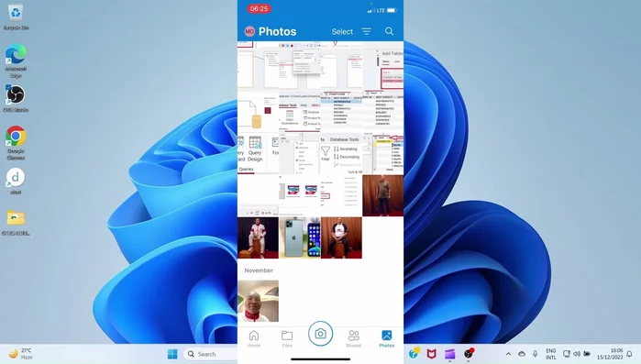Image resolution: width=641 pixels, height=364 pixels.
Task: Open the yellow folder on desktop
Action: point(16,222)
